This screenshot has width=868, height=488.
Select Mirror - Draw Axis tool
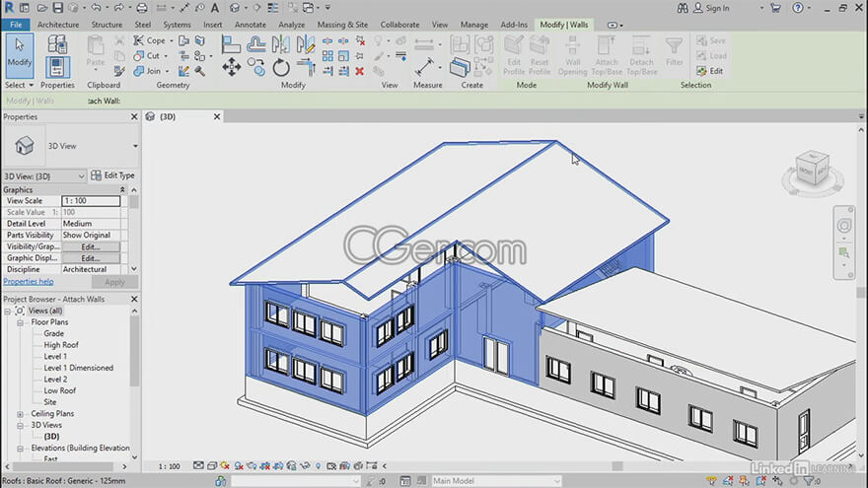click(x=305, y=43)
